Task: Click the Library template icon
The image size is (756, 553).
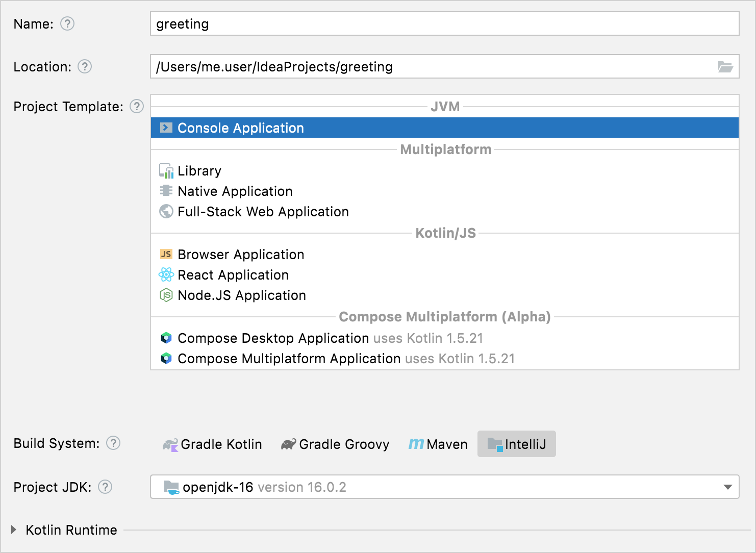Action: pyautogui.click(x=166, y=171)
